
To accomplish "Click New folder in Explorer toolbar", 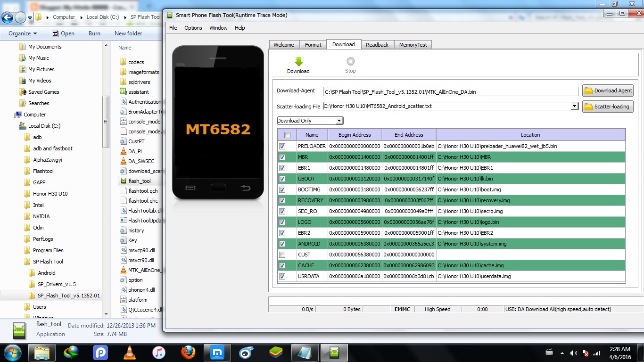I will 128,33.
